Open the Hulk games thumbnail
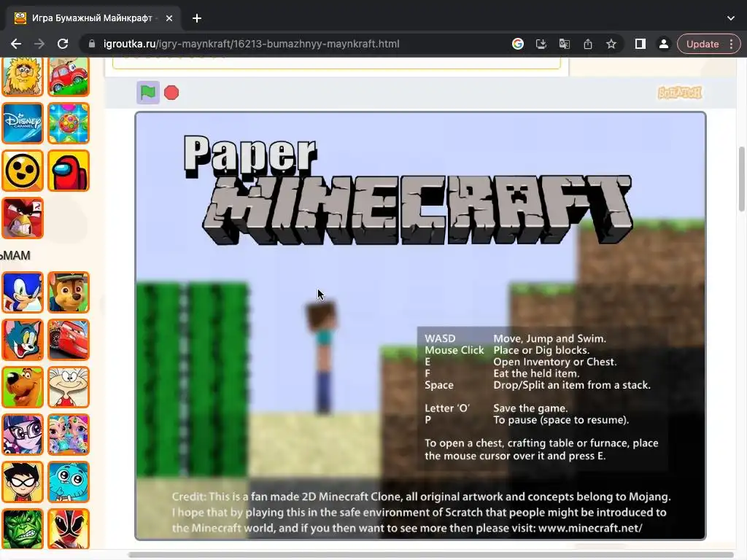The image size is (747, 560). 23,529
